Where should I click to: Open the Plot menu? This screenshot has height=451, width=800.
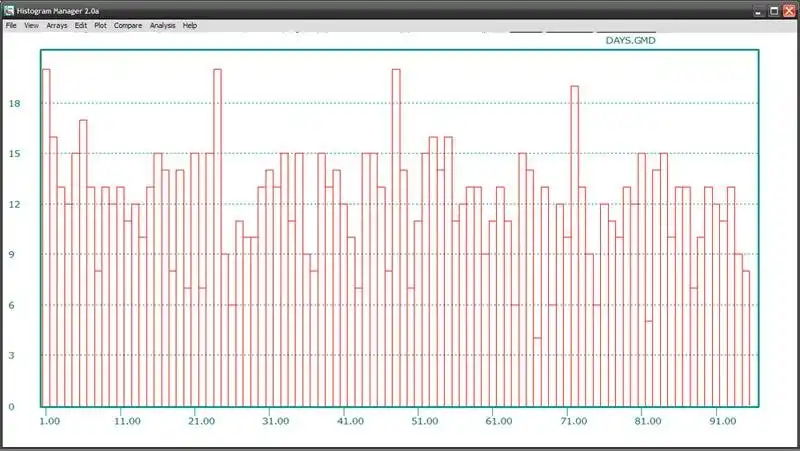coord(101,26)
